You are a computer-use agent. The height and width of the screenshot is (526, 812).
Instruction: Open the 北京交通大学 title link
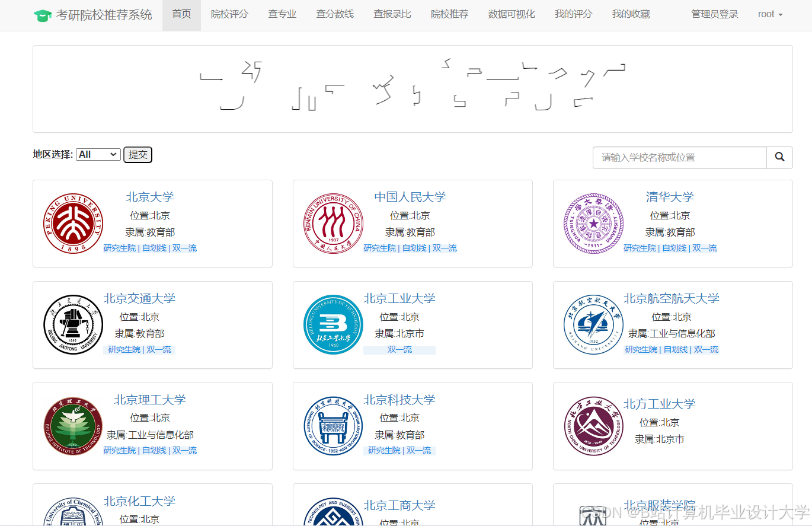tap(139, 298)
